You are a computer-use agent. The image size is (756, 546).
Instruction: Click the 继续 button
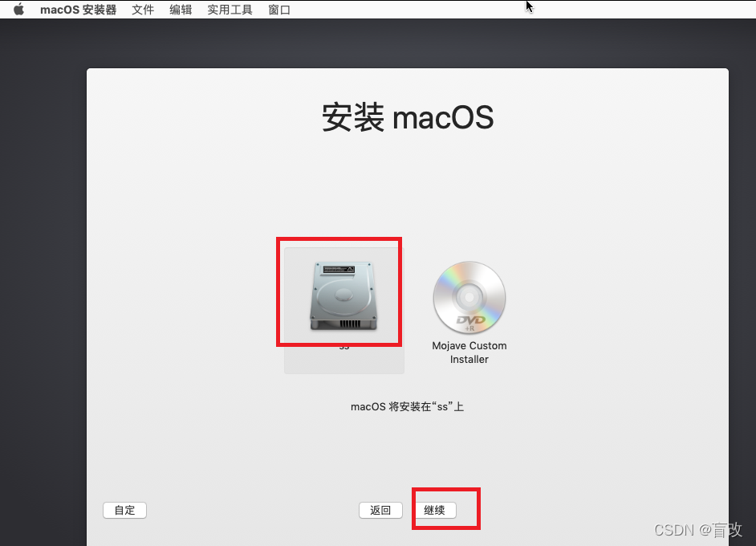434,511
